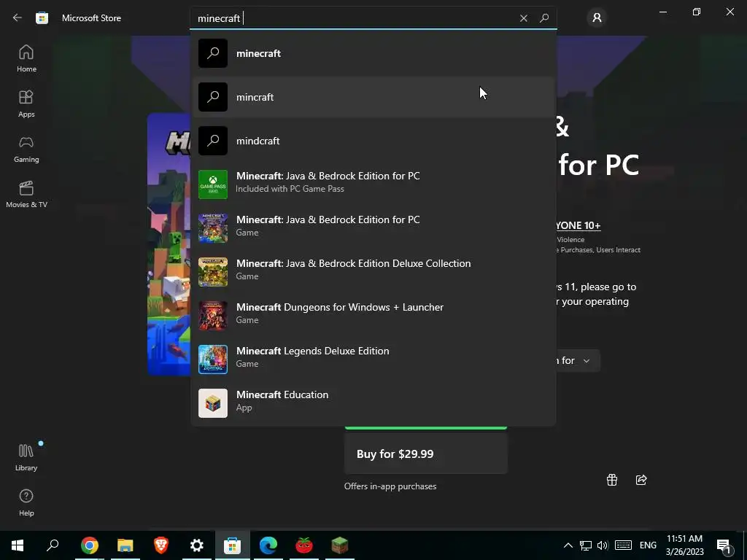747x560 pixels.
Task: Click Buy for $29.99 button
Action: pos(426,454)
